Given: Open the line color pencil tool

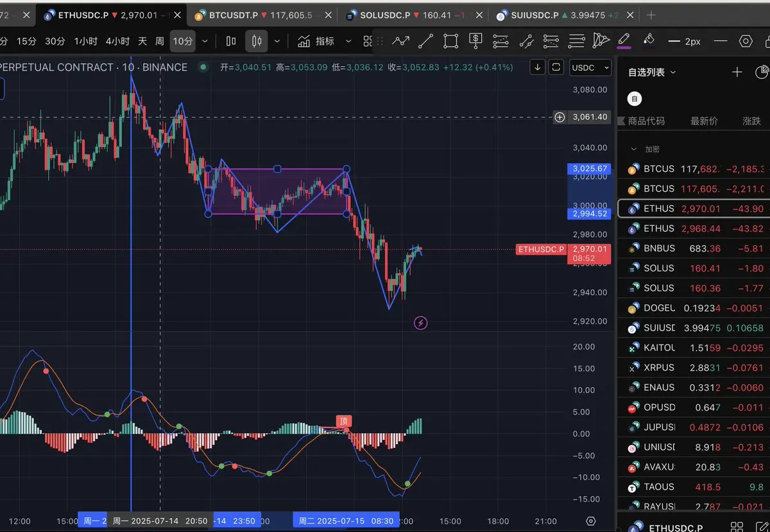Looking at the screenshot, I should [624, 41].
